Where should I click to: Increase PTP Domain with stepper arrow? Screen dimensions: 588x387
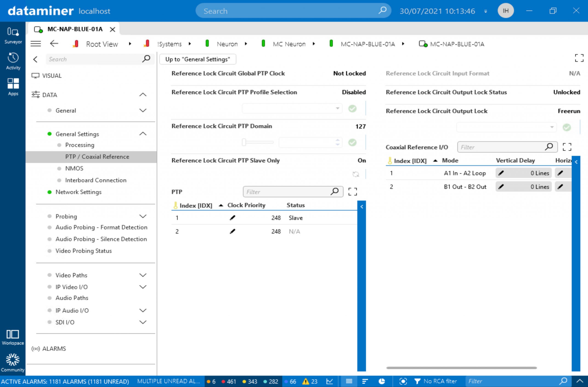[x=337, y=140]
